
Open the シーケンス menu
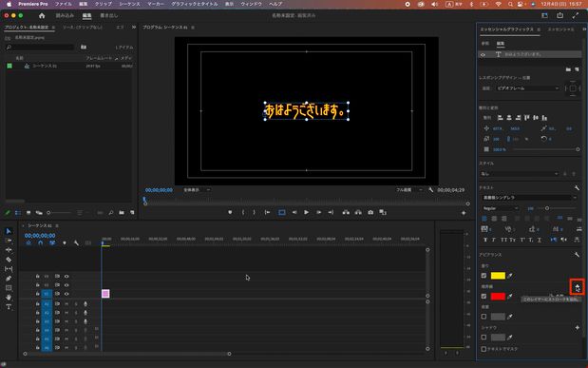click(x=129, y=4)
